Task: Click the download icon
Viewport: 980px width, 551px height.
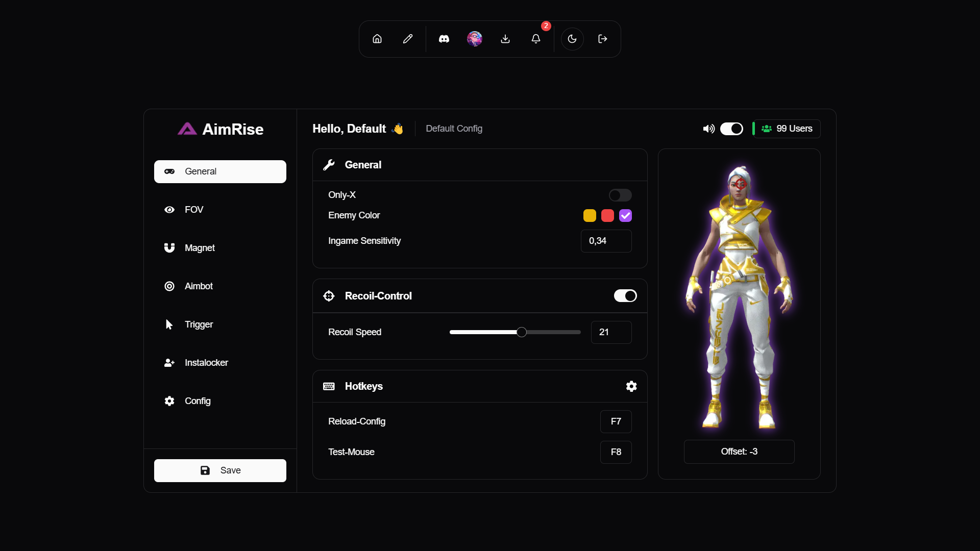Action: pyautogui.click(x=505, y=39)
